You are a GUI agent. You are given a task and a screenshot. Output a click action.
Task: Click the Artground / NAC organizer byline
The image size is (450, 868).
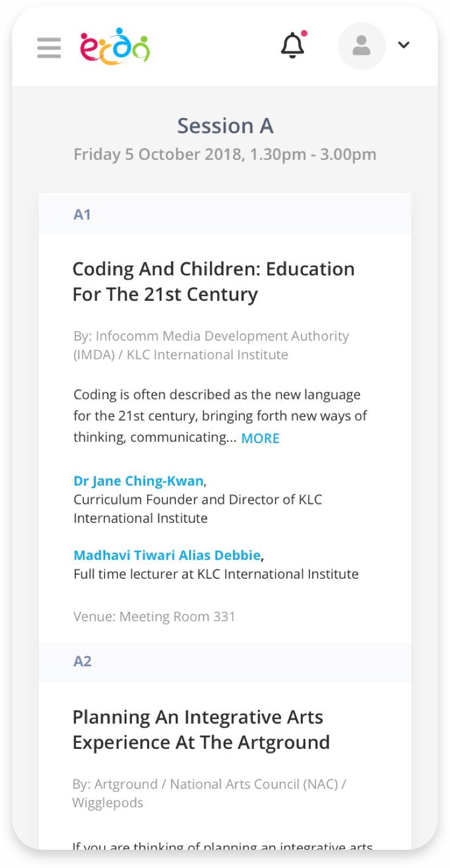[x=209, y=793]
